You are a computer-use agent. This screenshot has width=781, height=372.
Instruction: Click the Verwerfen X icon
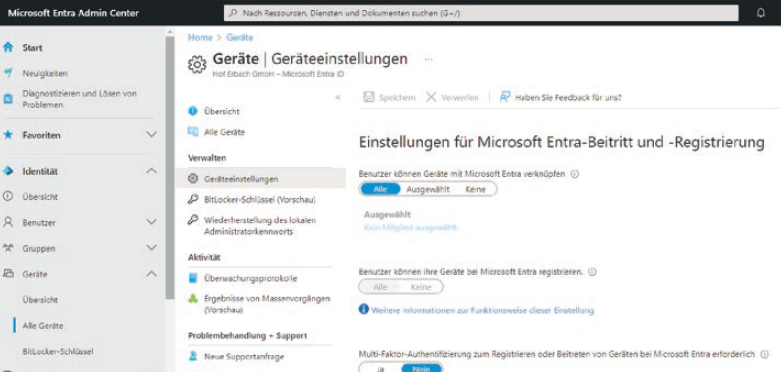click(x=431, y=97)
